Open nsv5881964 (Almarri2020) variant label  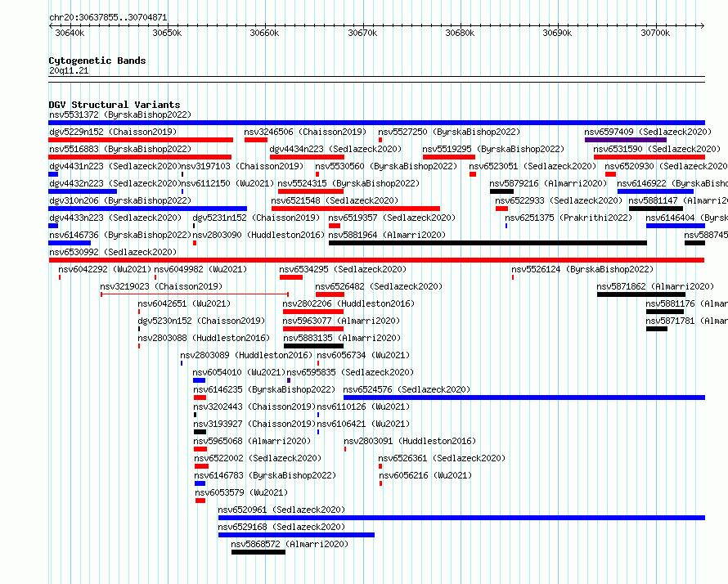click(x=387, y=235)
